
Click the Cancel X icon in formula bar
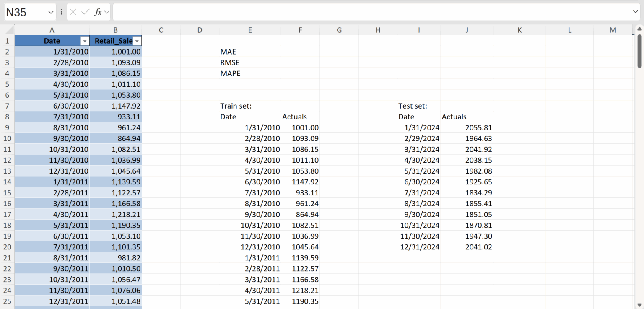tap(73, 12)
